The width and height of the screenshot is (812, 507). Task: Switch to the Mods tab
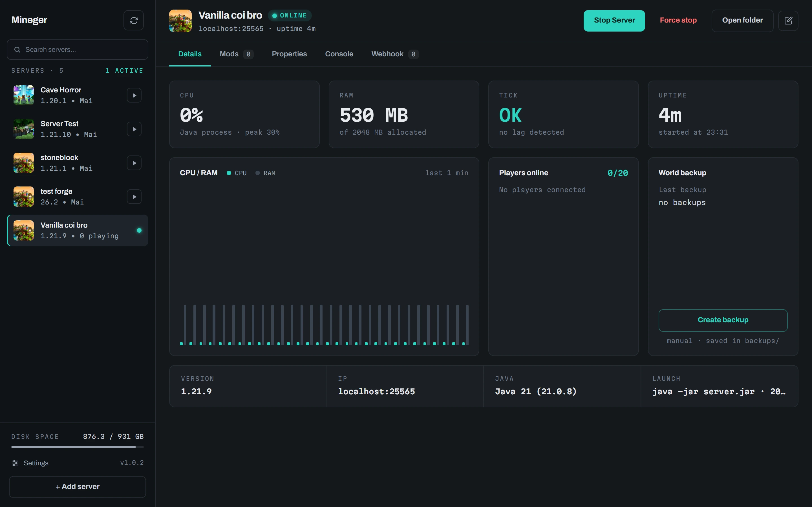236,54
